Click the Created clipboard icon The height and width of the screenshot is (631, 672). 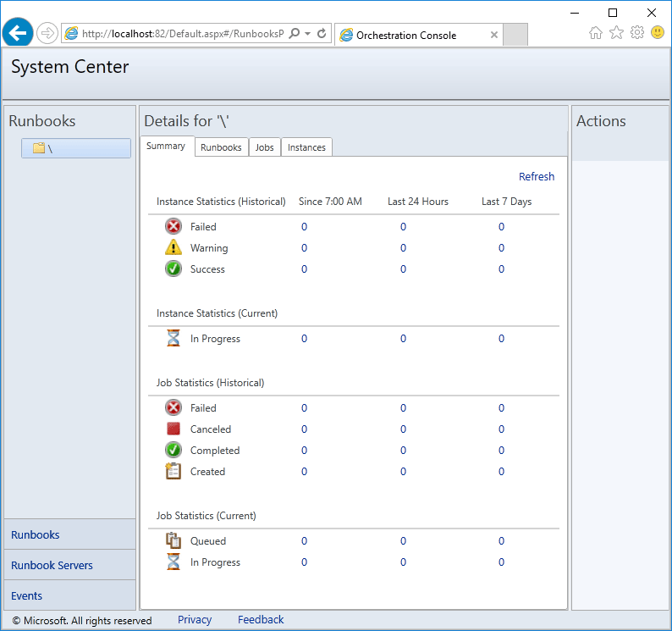coord(174,471)
